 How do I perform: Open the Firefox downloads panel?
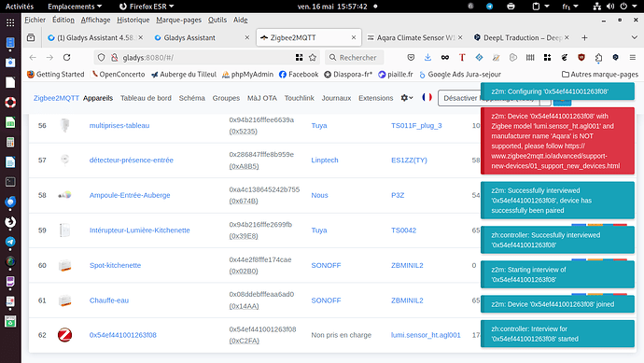pyautogui.click(x=427, y=58)
